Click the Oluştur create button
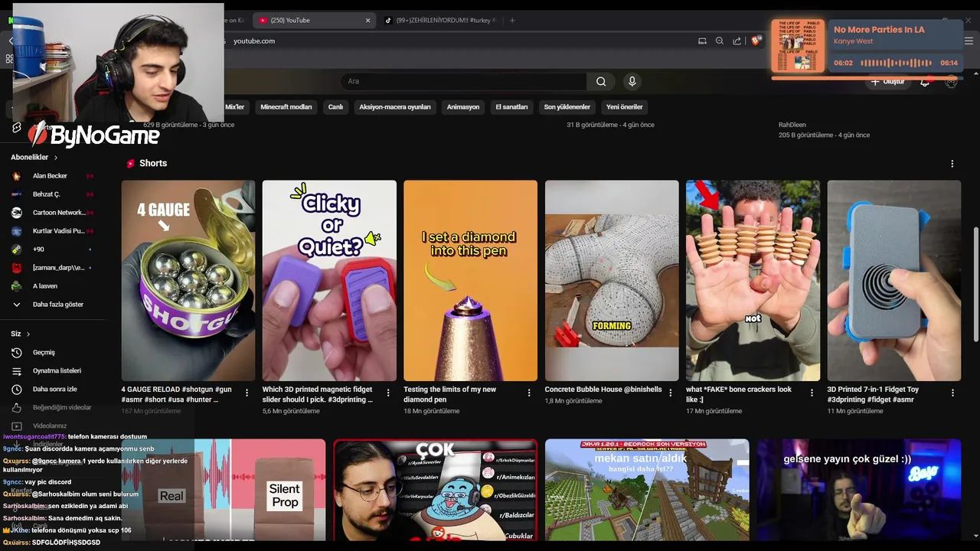 tap(888, 82)
